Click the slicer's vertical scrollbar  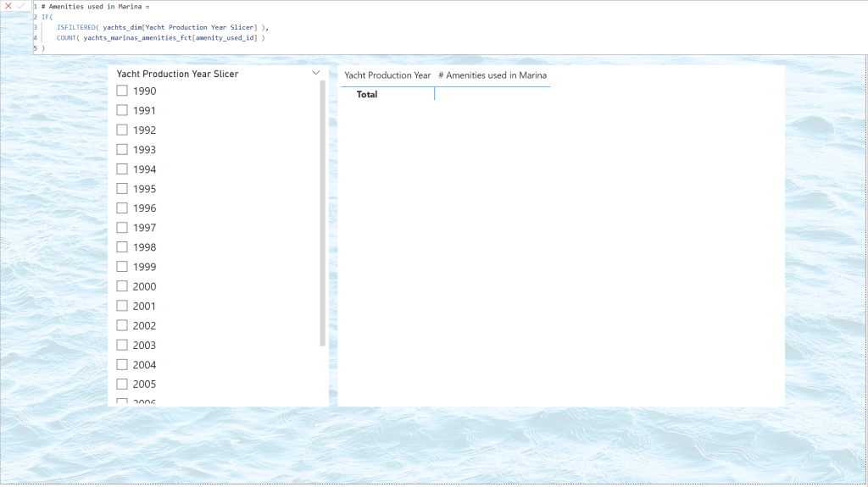[322, 212]
